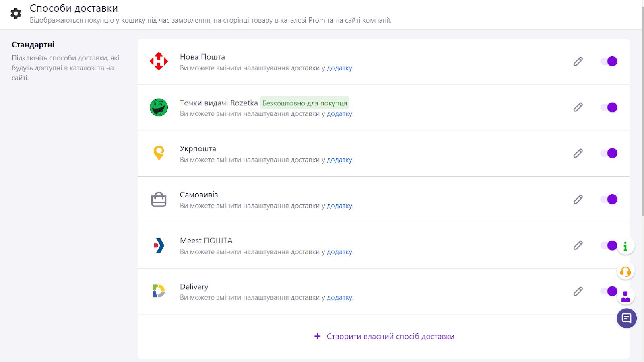Click додатку link in Delivery row
The width and height of the screenshot is (644, 362).
339,298
